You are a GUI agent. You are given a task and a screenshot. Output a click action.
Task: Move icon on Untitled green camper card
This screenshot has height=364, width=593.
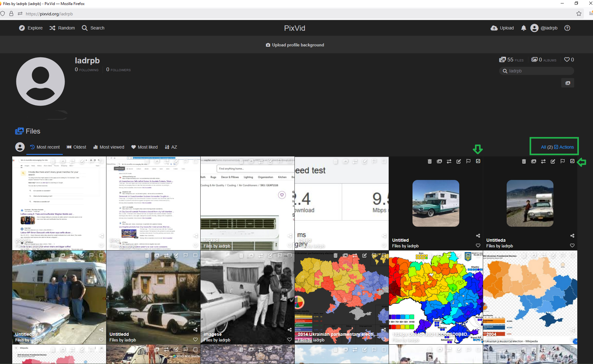449,161
